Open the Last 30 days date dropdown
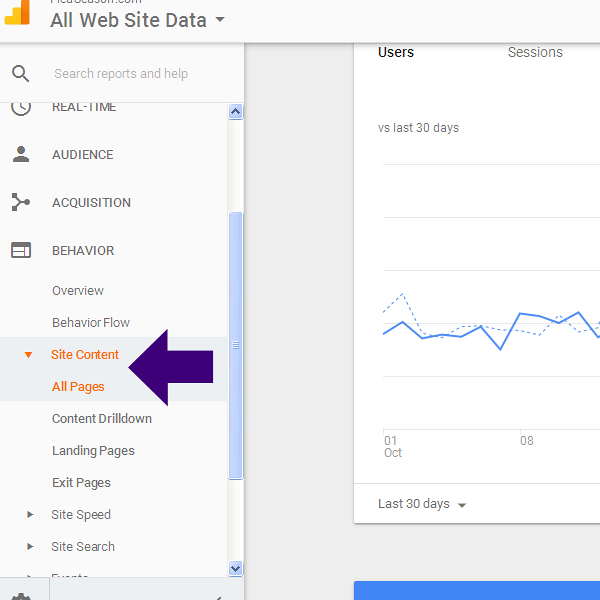The width and height of the screenshot is (600, 600). (422, 504)
